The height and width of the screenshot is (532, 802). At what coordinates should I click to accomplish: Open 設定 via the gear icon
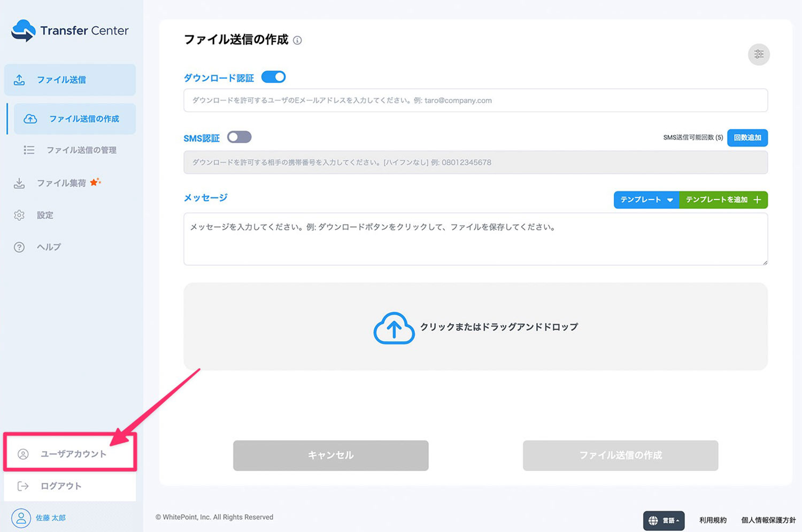coord(20,215)
